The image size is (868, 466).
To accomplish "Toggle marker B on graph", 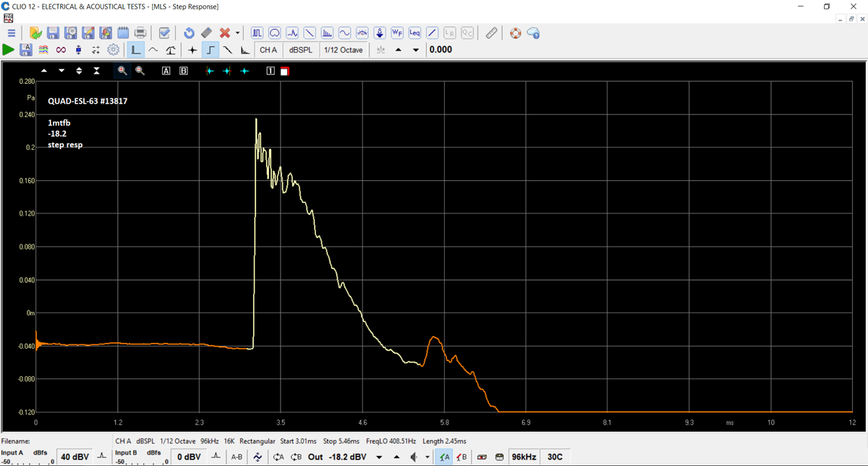I will (184, 71).
